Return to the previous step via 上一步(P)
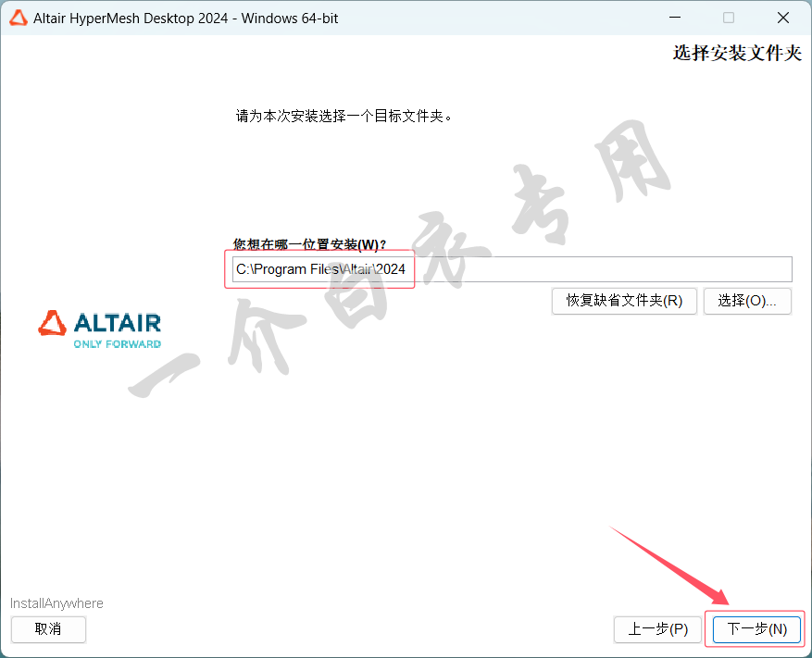Screen dimensions: 812x658 tap(657, 629)
